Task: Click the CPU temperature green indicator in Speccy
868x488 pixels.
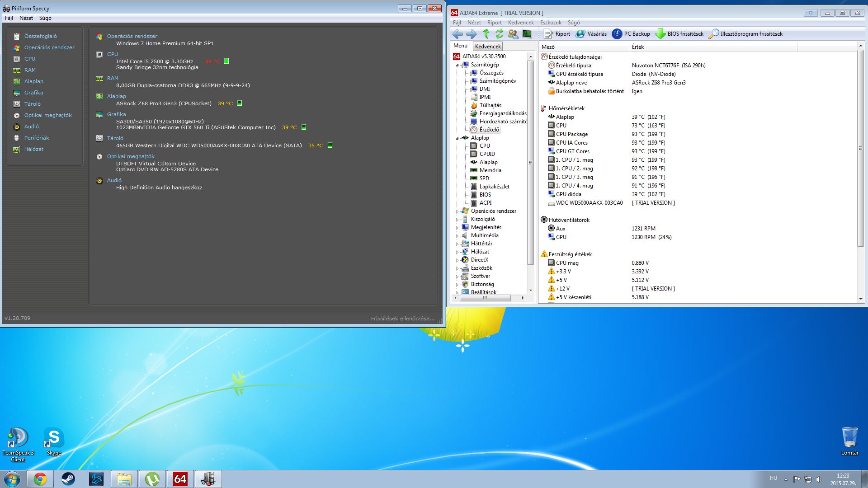Action: (226, 61)
